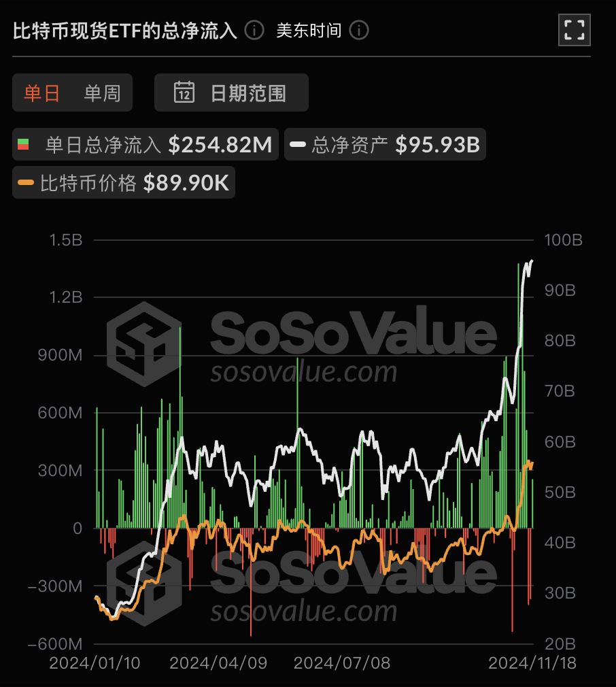This screenshot has height=687, width=616.
Task: Click the 90B right axis label
Action: tap(560, 290)
